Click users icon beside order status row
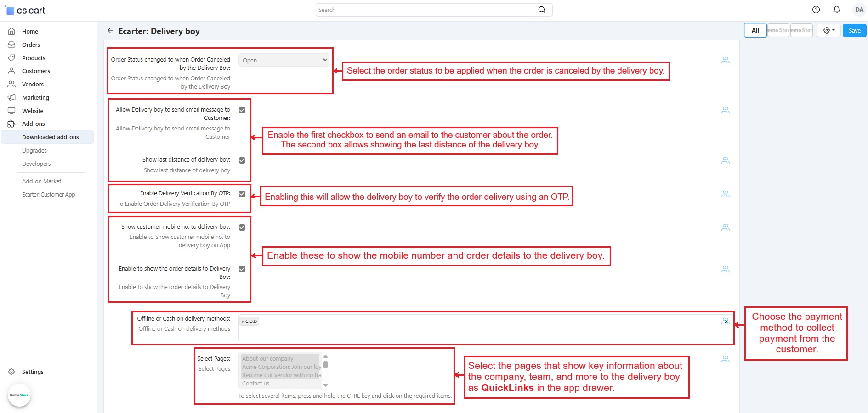 tap(725, 60)
